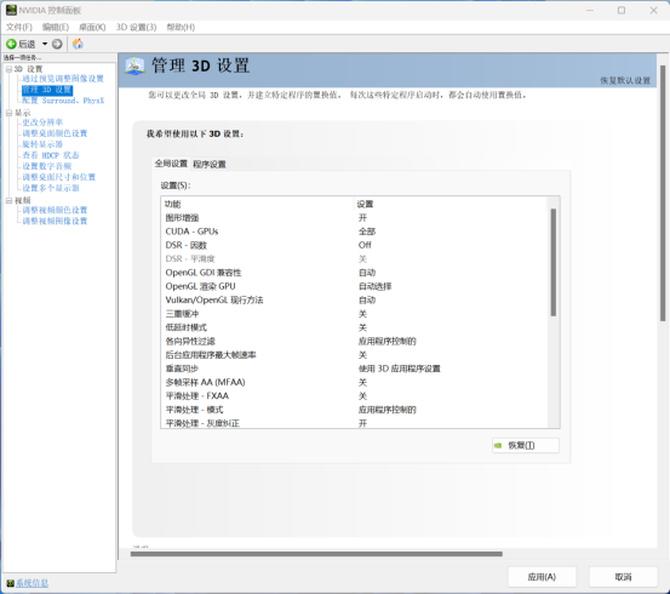Select the 图形增强 setting row
This screenshot has width=670, height=594.
(355, 218)
